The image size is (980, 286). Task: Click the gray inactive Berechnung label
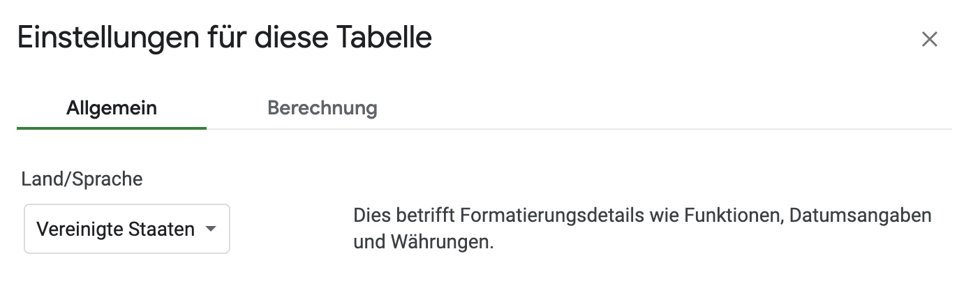tap(322, 109)
